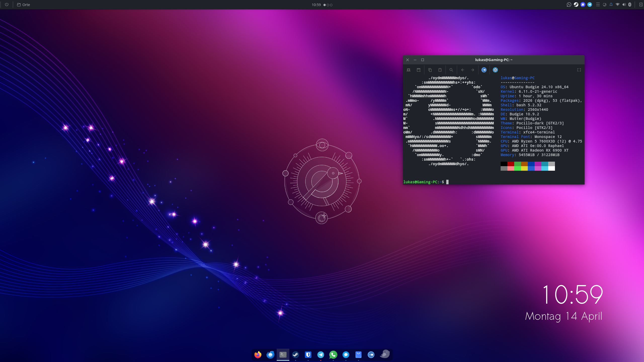Open the Orte places menu
644x362 pixels.
coord(23,5)
